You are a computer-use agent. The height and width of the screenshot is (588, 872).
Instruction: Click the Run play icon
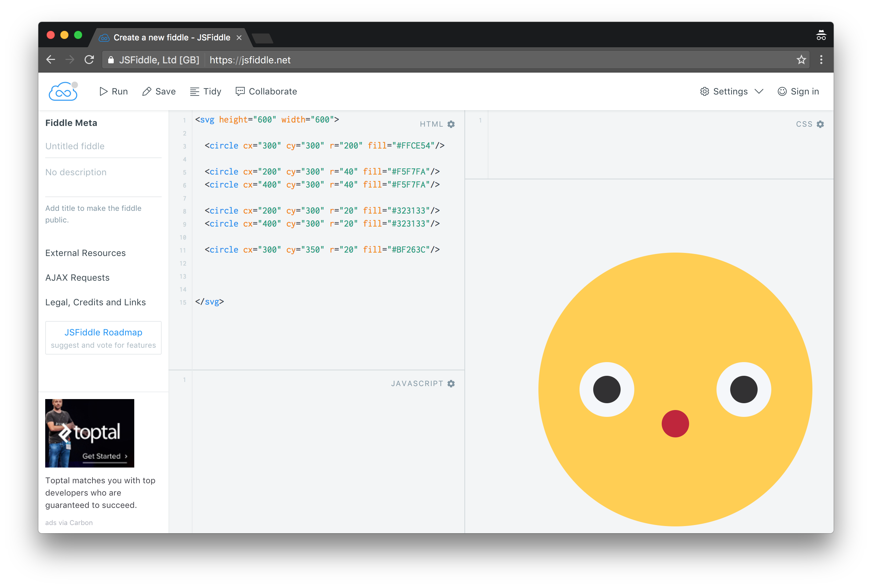tap(103, 91)
